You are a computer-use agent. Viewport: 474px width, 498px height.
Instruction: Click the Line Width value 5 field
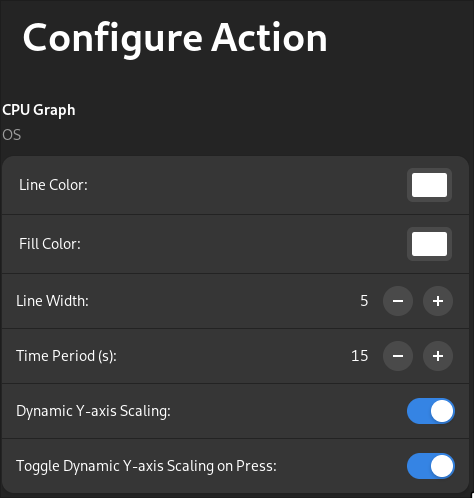(x=364, y=301)
